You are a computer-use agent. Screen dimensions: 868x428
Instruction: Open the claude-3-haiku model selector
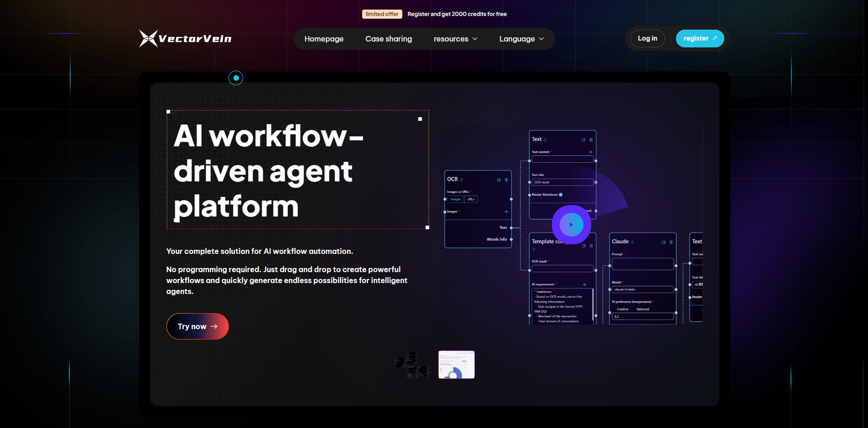[x=643, y=289]
